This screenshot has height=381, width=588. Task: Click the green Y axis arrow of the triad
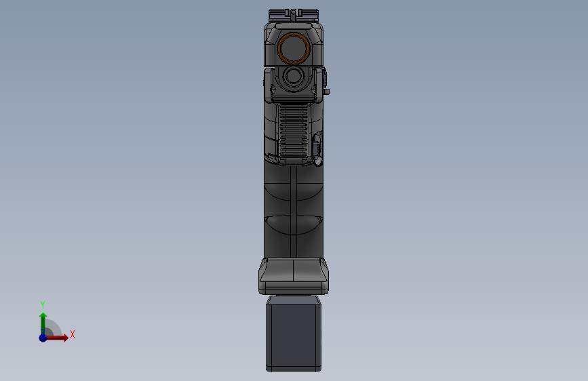point(43,323)
